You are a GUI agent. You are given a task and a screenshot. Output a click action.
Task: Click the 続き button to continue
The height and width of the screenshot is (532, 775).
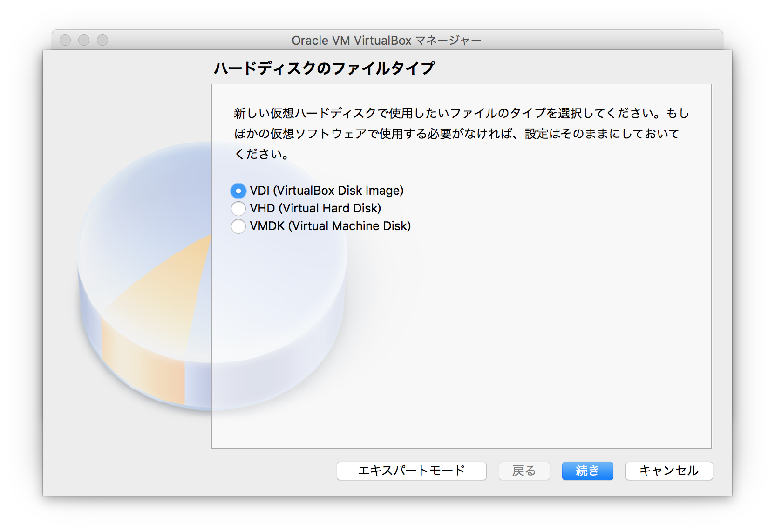tap(587, 471)
